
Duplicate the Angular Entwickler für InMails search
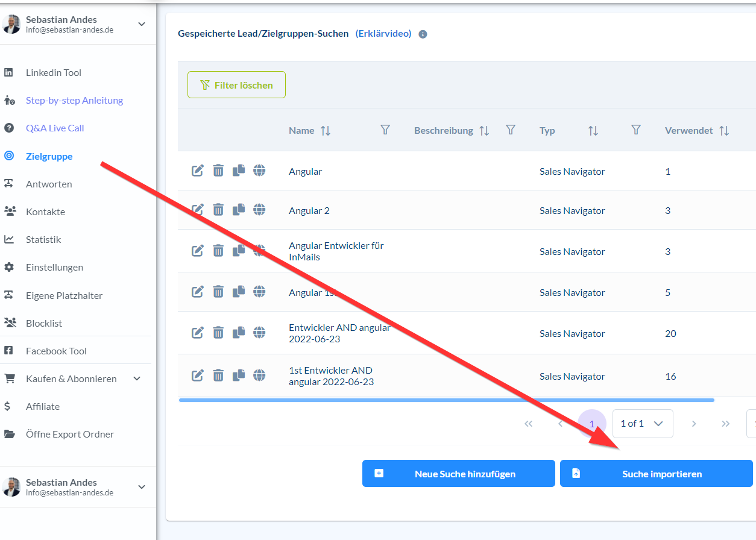239,250
